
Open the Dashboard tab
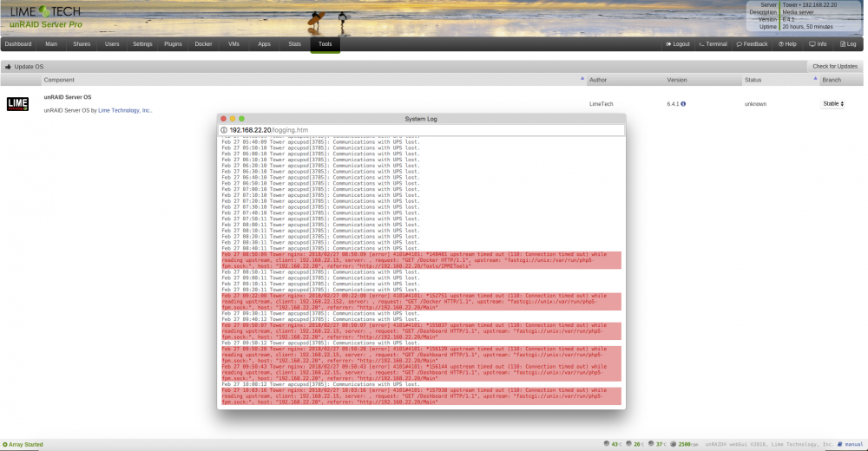point(18,44)
